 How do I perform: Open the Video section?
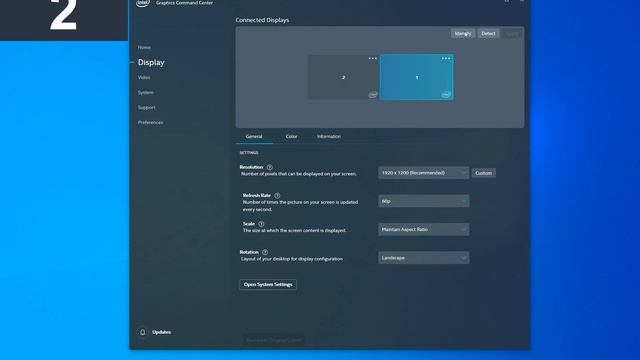tap(144, 77)
